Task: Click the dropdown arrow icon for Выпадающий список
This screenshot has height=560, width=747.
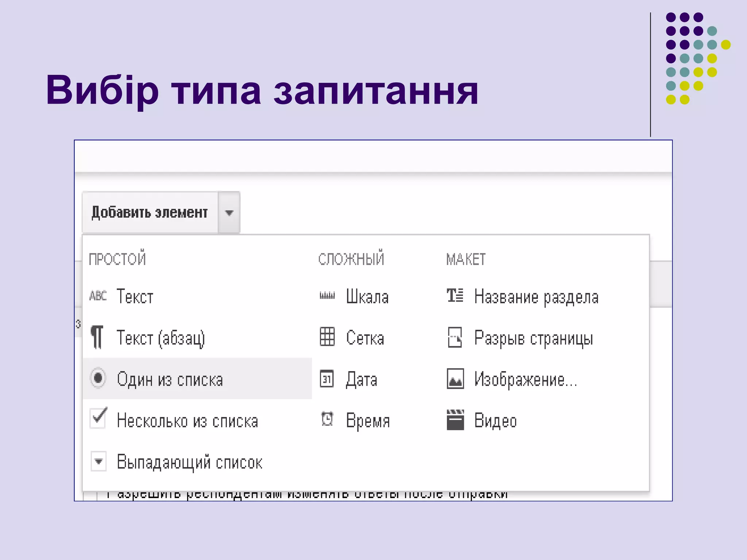Action: [98, 462]
